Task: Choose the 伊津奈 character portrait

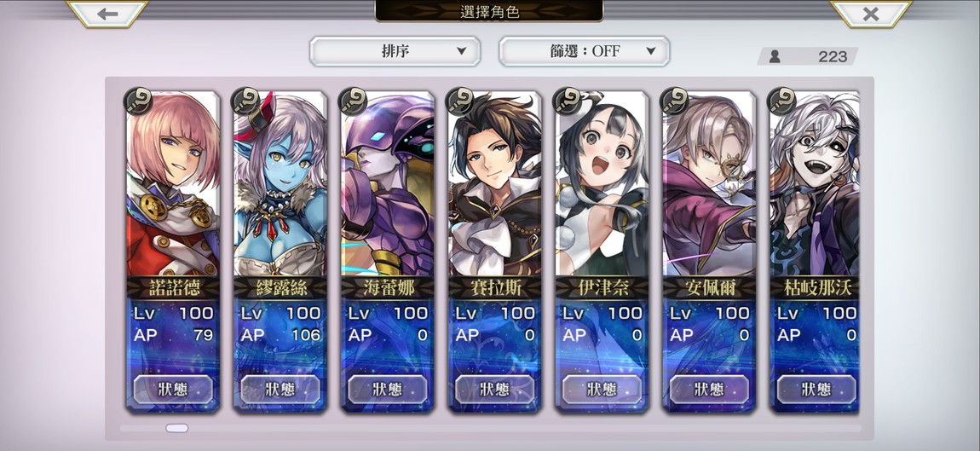Action: tap(602, 184)
